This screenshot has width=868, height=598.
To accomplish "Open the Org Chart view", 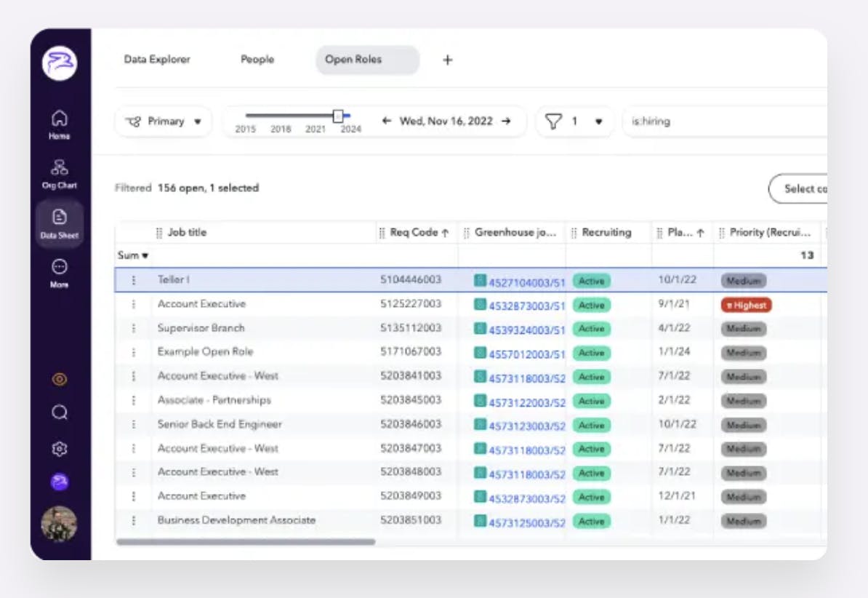I will pos(60,173).
